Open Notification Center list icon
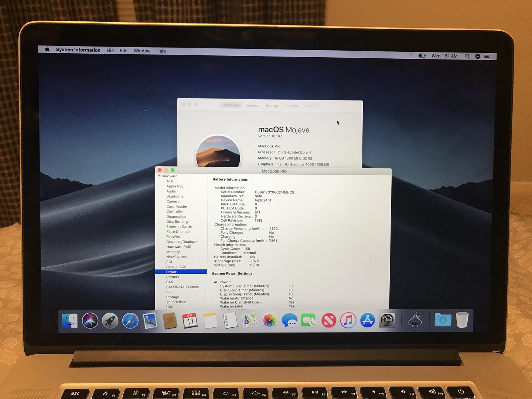 pyautogui.click(x=487, y=57)
